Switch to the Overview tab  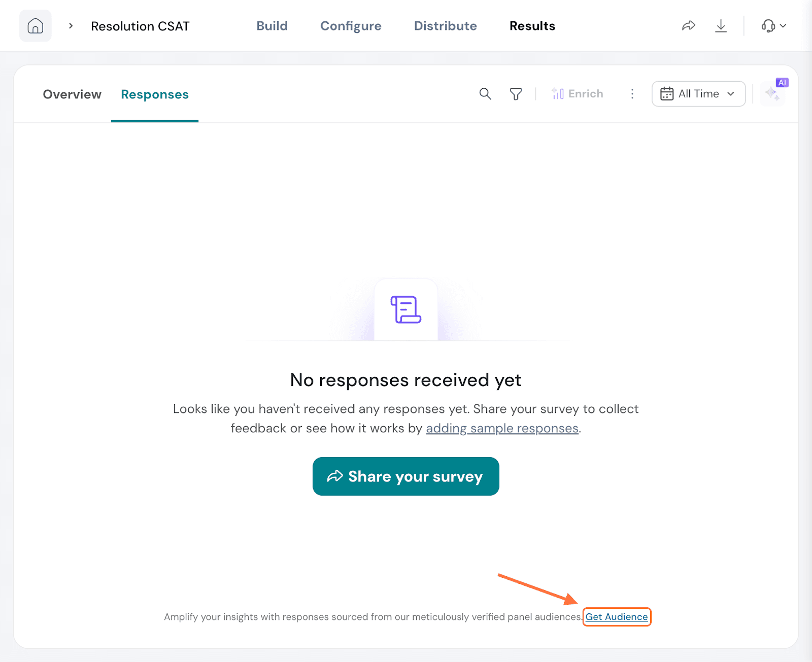click(x=72, y=94)
